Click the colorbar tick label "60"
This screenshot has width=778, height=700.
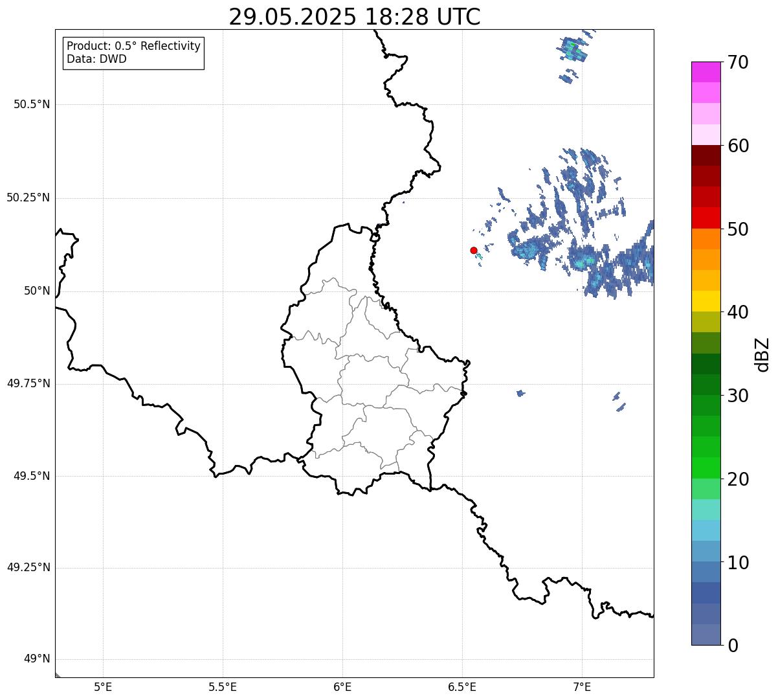[739, 146]
